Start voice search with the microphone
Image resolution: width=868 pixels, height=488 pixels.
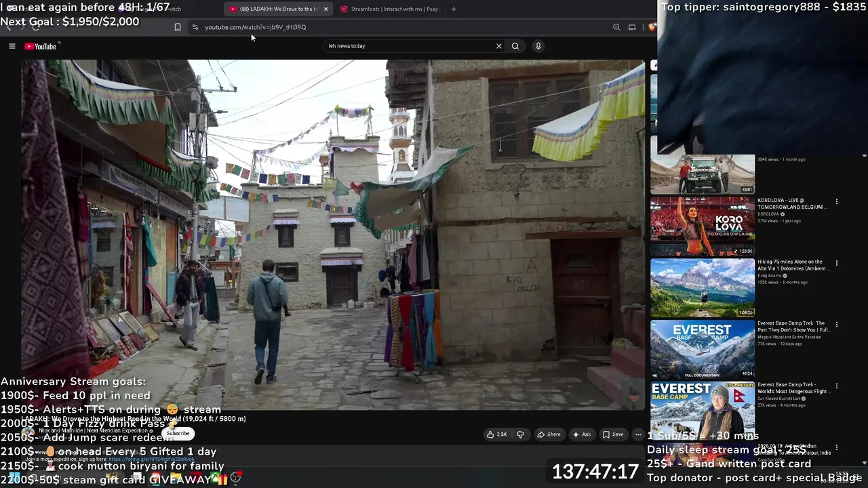point(538,46)
